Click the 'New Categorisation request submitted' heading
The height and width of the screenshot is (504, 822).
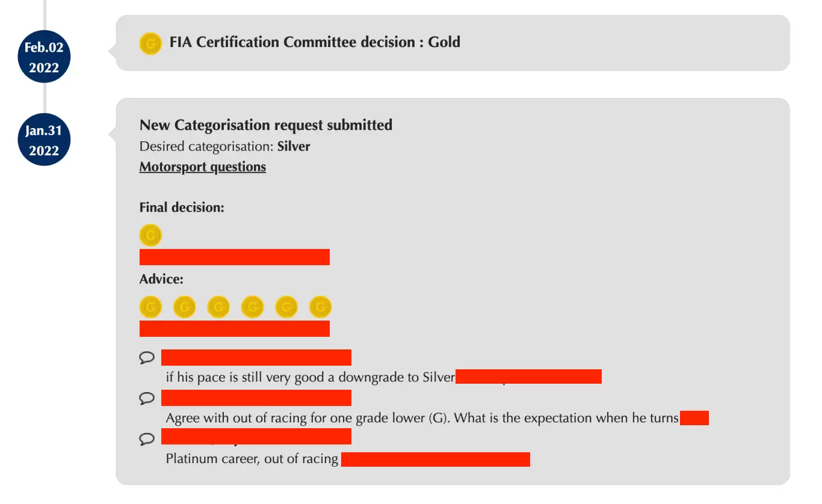266,125
